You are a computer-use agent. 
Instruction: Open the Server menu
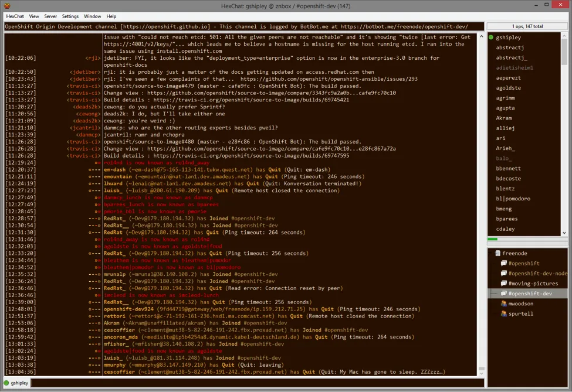(50, 16)
